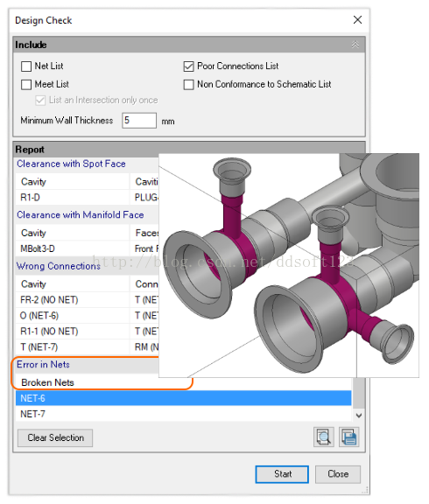The height and width of the screenshot is (504, 429).
Task: Click the Error in Nets heading
Action: coord(43,365)
